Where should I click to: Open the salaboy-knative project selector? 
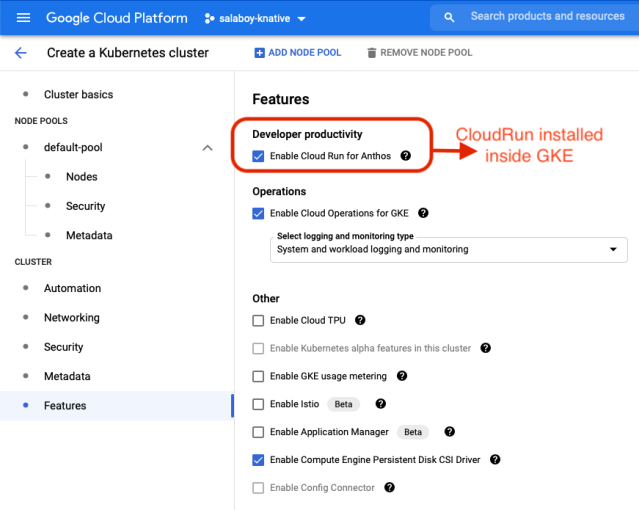tap(255, 18)
